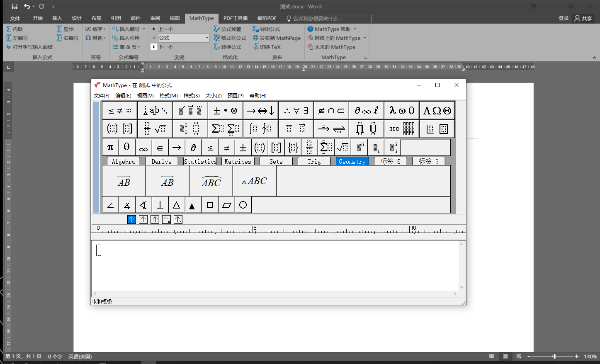Click the zoom slider handle
This screenshot has height=364, width=600.
pyautogui.click(x=554, y=357)
